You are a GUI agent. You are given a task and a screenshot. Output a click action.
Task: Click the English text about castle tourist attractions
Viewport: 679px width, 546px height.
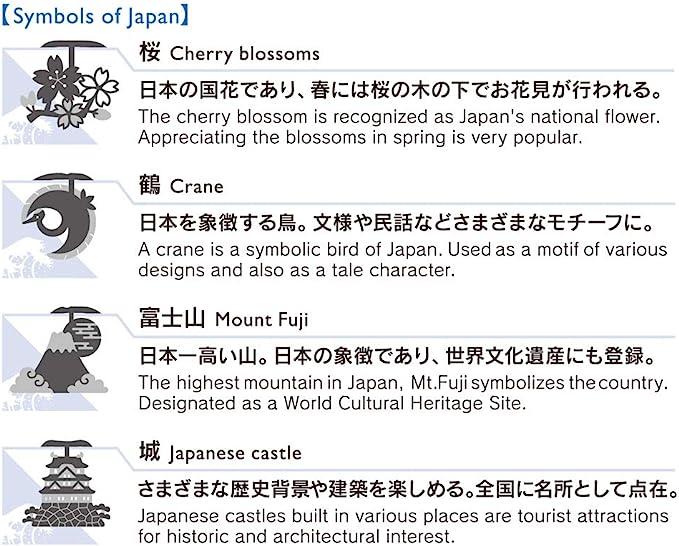403,527
